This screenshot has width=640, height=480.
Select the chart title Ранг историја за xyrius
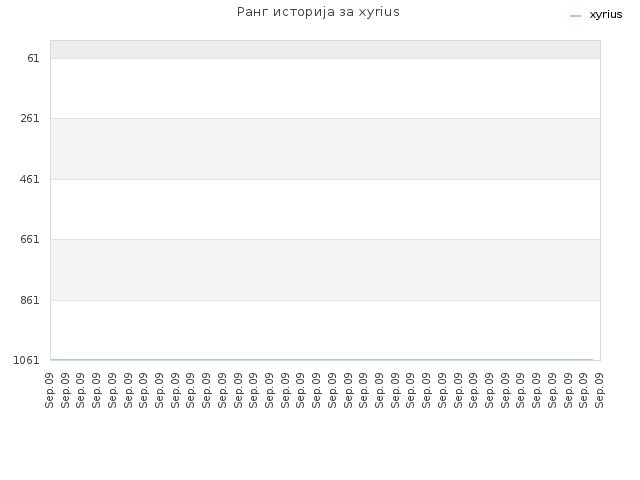pyautogui.click(x=318, y=12)
